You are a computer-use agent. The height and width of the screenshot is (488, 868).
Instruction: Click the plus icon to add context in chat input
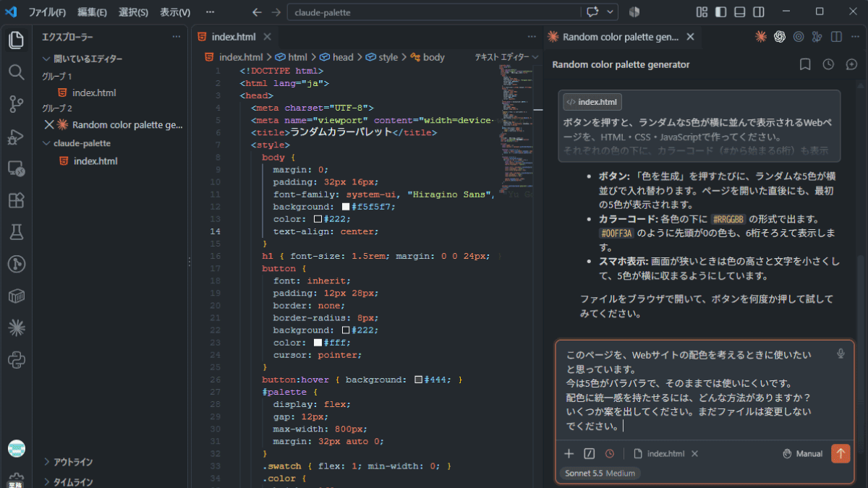[569, 453]
